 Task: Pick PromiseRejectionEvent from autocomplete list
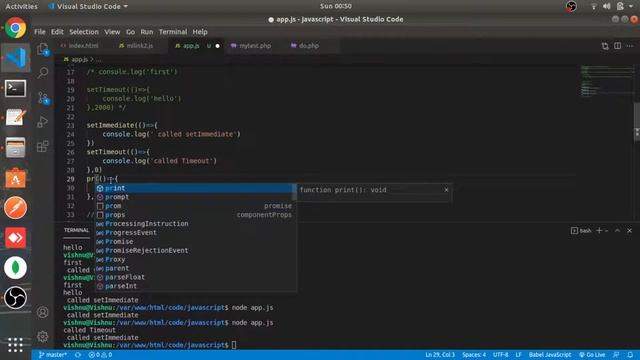(194, 251)
